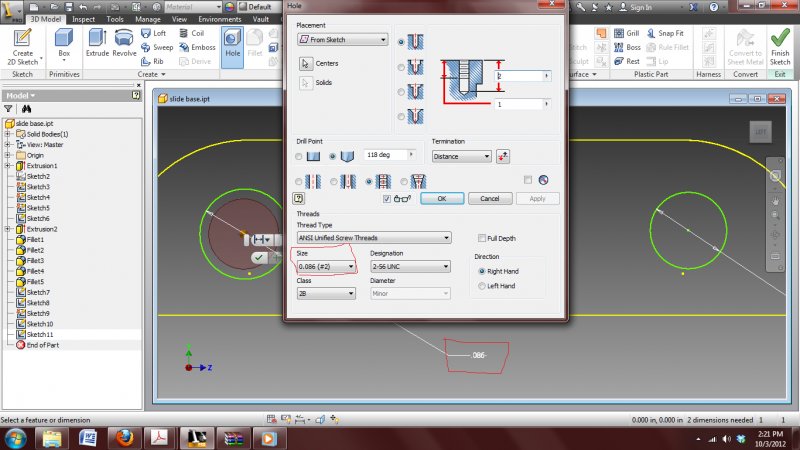Enable the Full Depth checkbox
This screenshot has width=800, height=450.
tap(481, 238)
